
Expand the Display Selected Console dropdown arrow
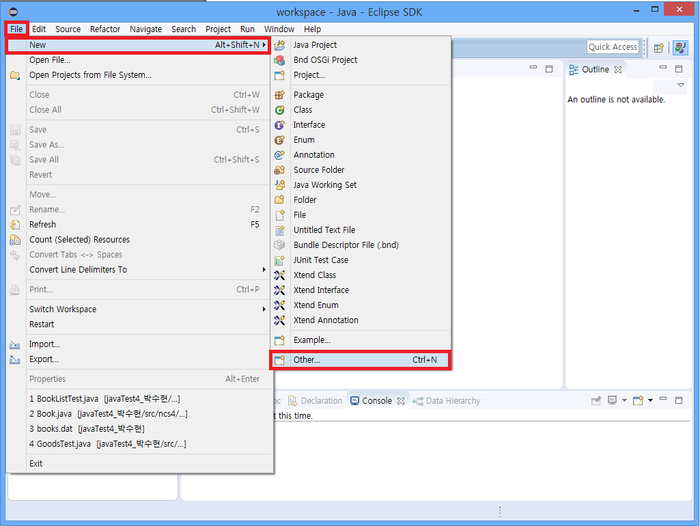pyautogui.click(x=625, y=401)
